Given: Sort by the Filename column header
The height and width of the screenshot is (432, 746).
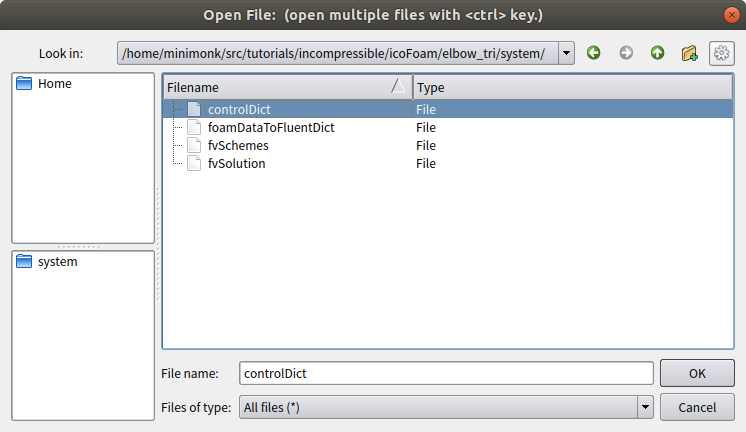Looking at the screenshot, I should pyautogui.click(x=288, y=88).
